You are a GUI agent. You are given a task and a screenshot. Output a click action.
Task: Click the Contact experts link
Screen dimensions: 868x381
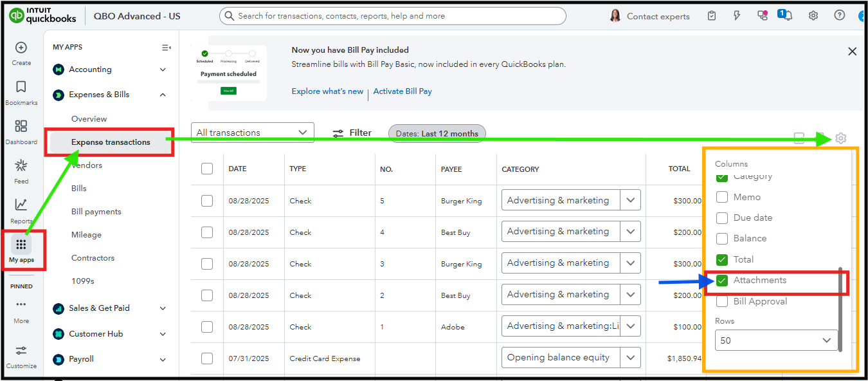coord(658,16)
